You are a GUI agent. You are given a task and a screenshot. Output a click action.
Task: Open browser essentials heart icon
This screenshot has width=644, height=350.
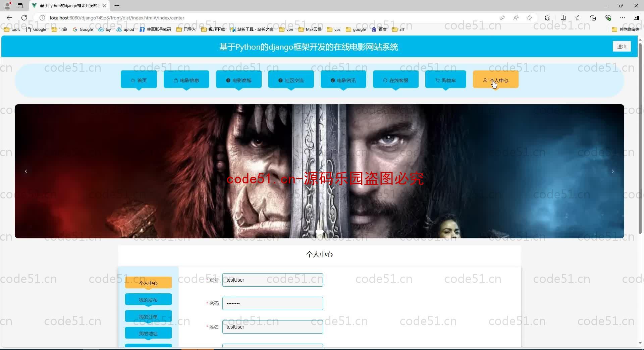pyautogui.click(x=608, y=18)
